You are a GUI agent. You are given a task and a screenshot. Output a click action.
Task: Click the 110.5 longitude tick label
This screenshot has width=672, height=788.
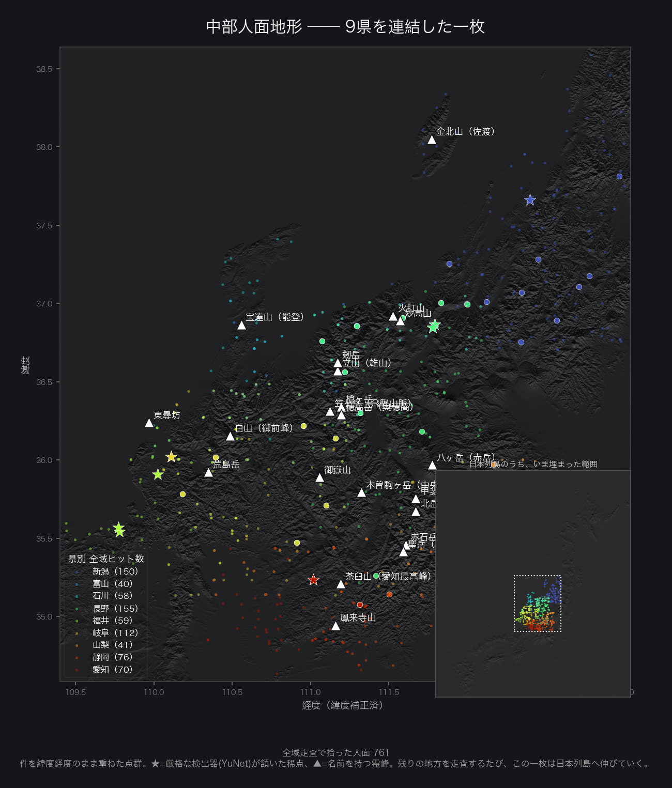tap(232, 692)
